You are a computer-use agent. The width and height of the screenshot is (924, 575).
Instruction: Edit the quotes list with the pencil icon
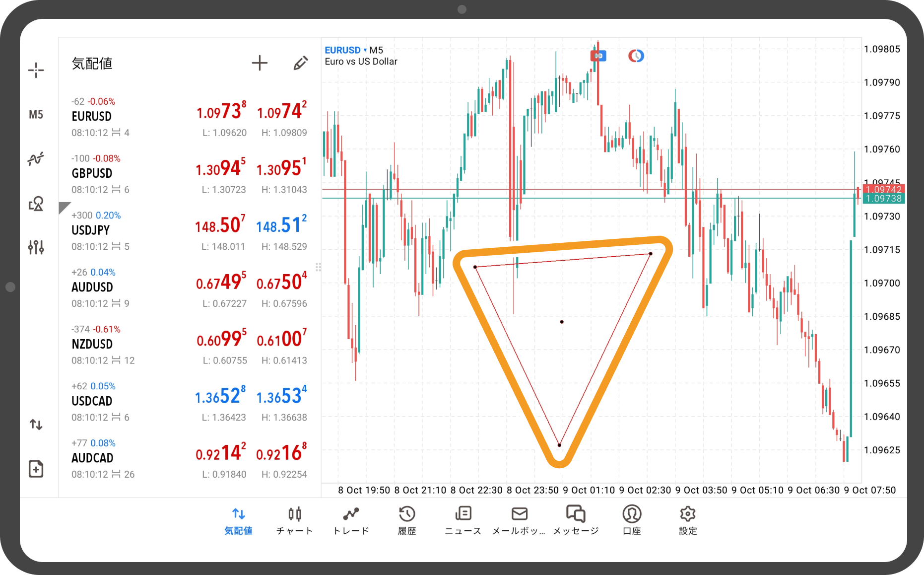pos(300,63)
